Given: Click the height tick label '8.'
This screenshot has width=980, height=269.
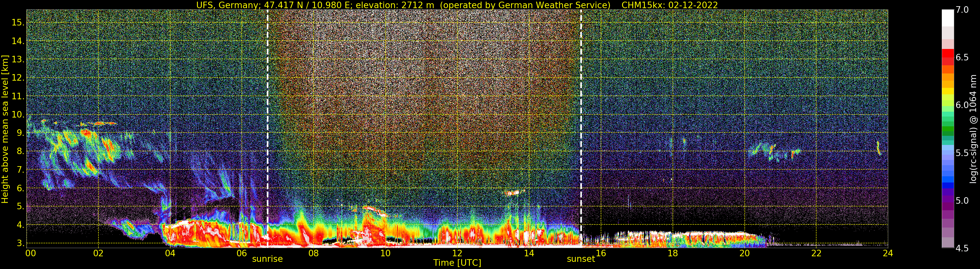Looking at the screenshot, I should [21, 151].
